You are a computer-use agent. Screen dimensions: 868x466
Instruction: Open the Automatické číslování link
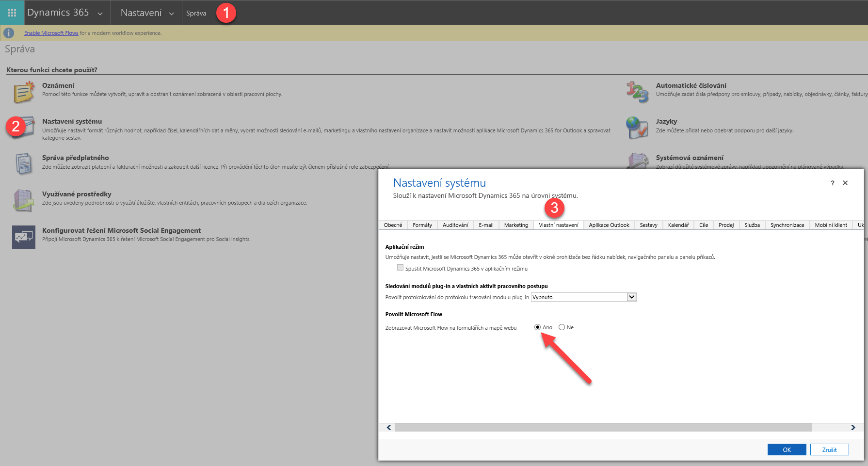click(x=691, y=85)
